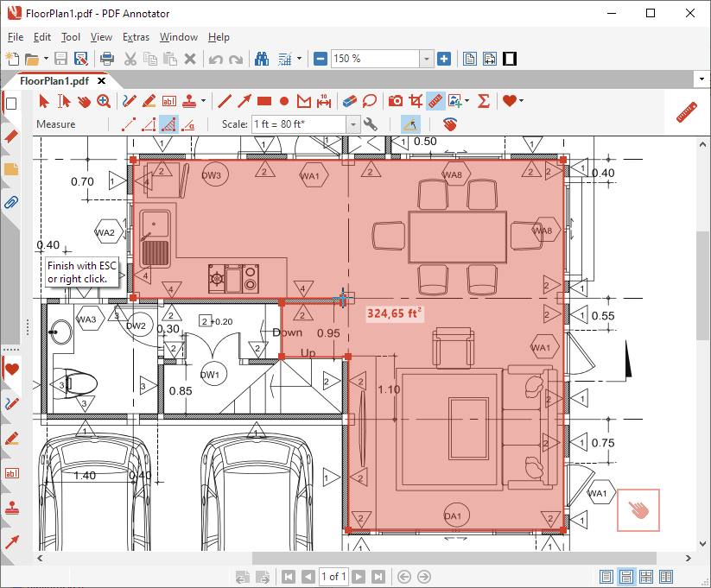Pick the Line drawing tool
The image size is (711, 588).
225,101
